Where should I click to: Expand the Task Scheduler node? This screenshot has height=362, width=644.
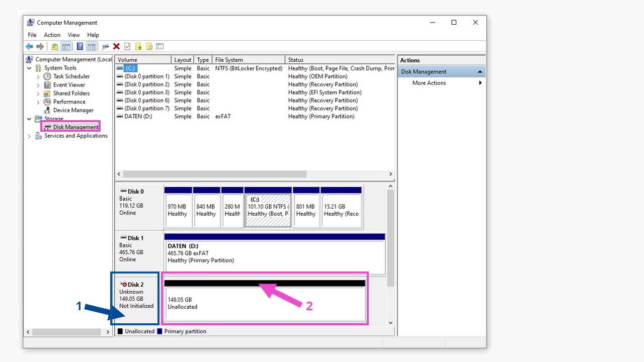(38, 76)
